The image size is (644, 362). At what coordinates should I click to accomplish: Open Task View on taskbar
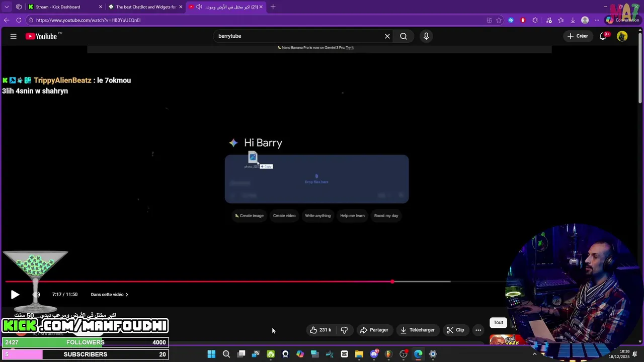(241, 354)
